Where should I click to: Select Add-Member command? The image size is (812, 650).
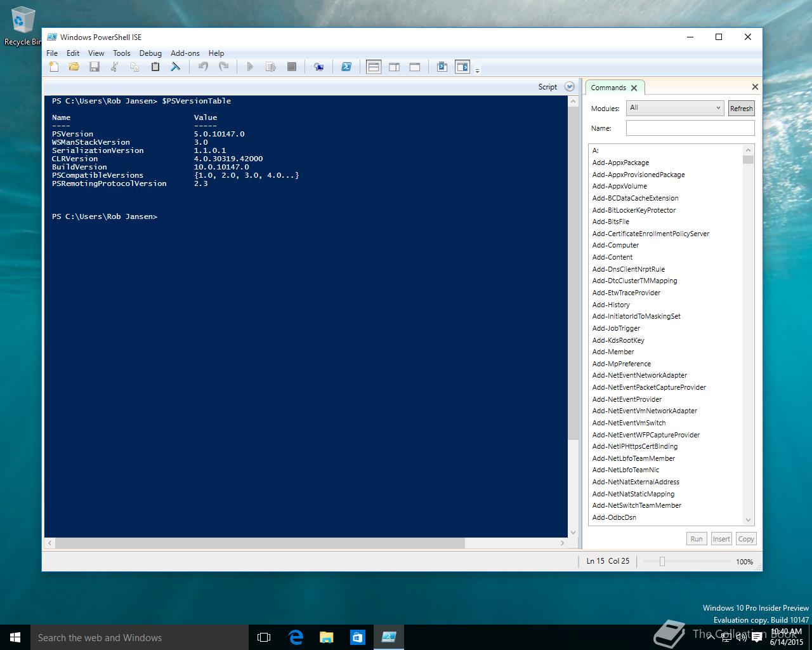[x=613, y=352]
